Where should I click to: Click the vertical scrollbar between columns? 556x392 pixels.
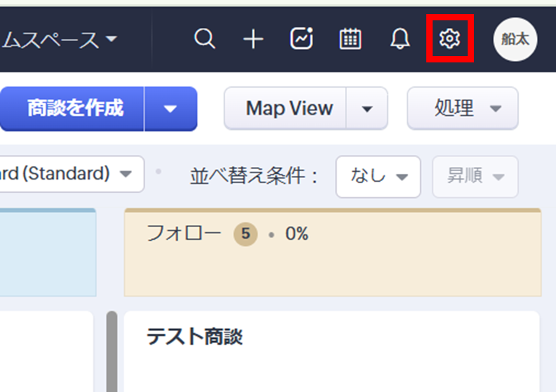(111, 351)
